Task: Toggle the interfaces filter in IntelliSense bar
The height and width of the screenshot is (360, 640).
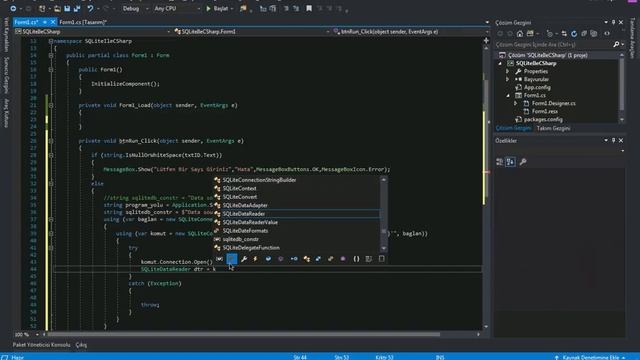Action: click(294, 259)
